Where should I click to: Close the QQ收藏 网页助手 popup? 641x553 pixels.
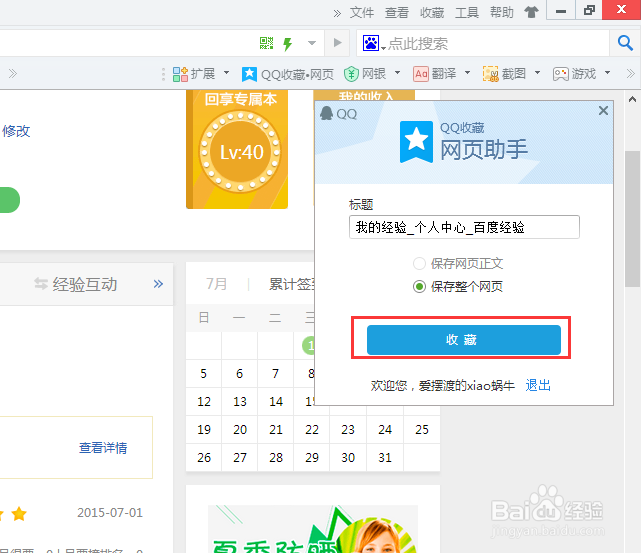[603, 111]
